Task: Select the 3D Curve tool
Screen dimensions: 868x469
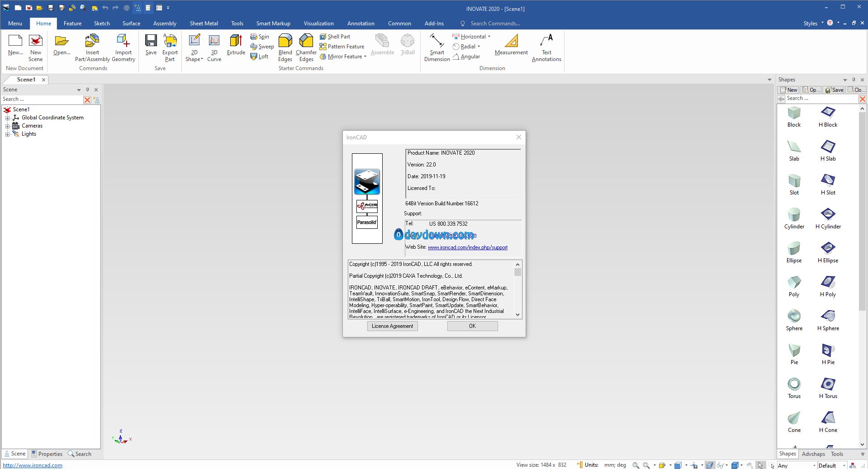Action: tap(214, 47)
